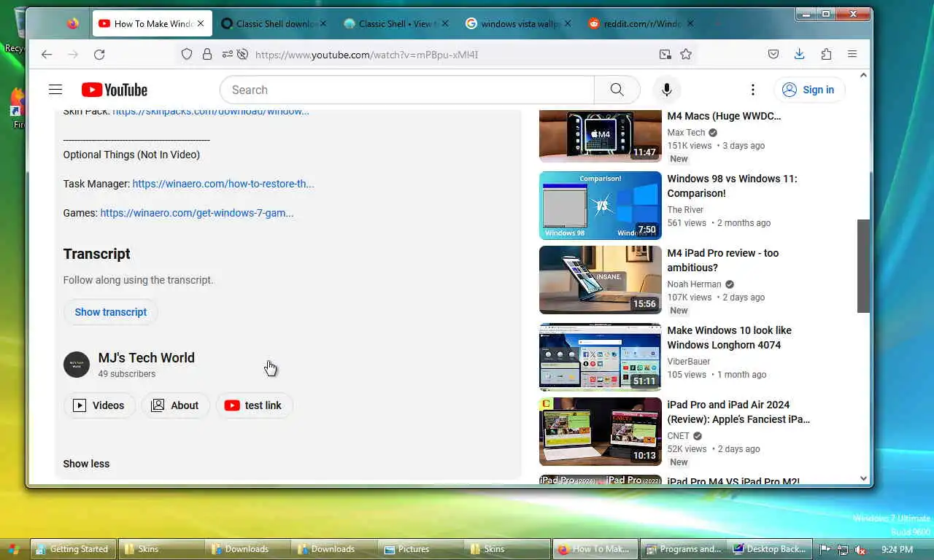Click the page vertical scrollbar thumb
The height and width of the screenshot is (560, 934).
863,266
